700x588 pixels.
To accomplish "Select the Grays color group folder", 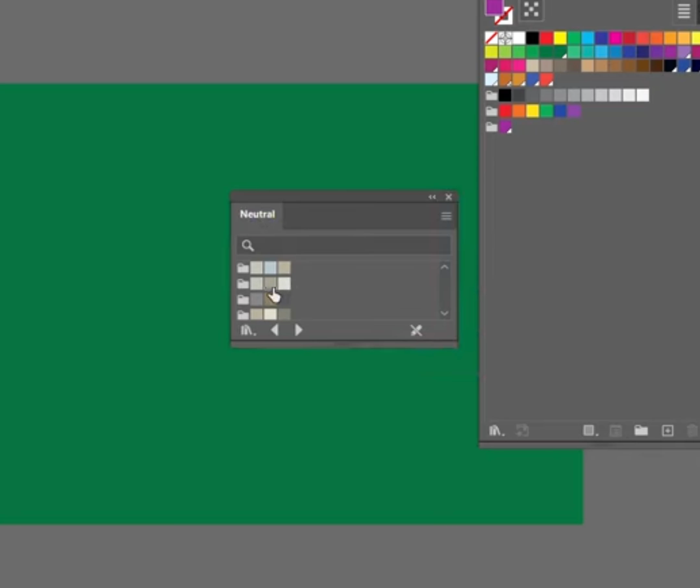I will pos(491,96).
